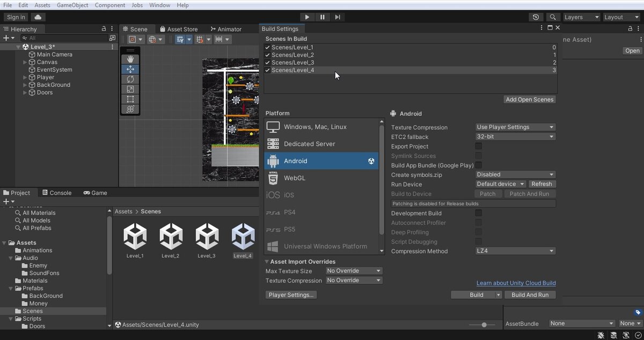644x340 pixels.
Task: Activate the Rect tool in the Scene toolbar
Action: 130,99
